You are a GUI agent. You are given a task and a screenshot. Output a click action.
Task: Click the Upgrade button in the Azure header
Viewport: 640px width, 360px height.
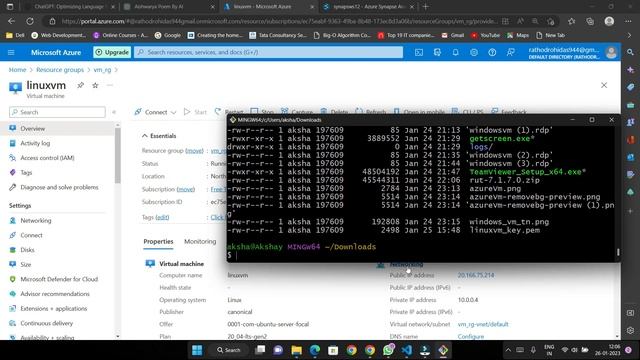(112, 52)
